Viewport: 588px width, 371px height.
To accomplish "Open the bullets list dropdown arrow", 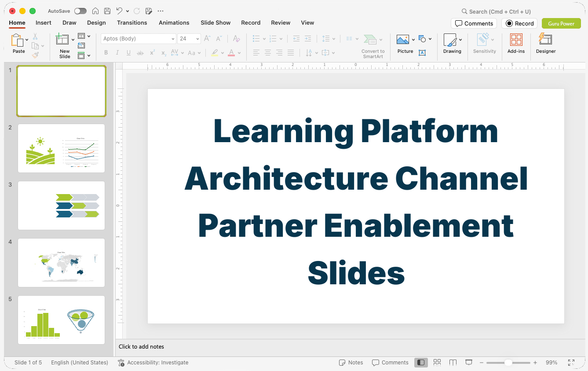I will (264, 39).
